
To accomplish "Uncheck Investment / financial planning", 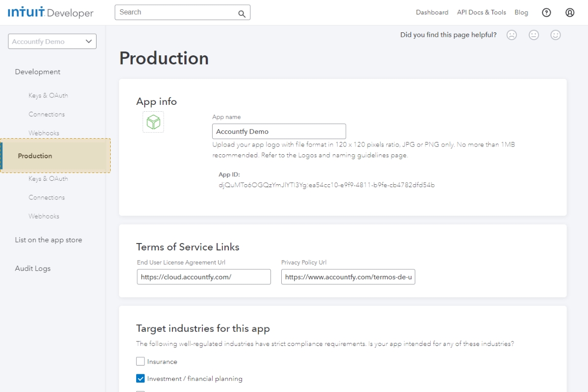I will point(140,378).
